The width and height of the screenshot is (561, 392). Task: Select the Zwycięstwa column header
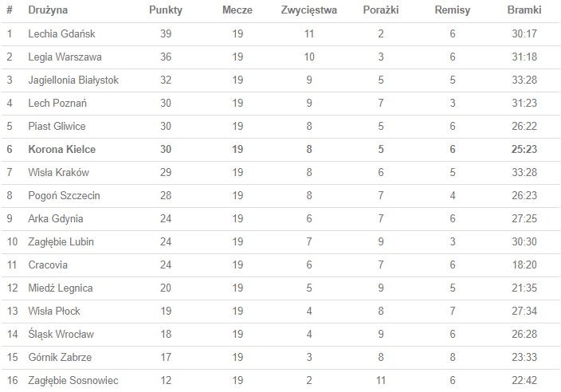click(x=309, y=10)
